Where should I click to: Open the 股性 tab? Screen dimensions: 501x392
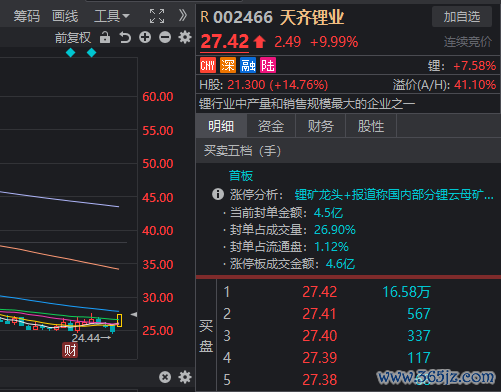pyautogui.click(x=371, y=126)
